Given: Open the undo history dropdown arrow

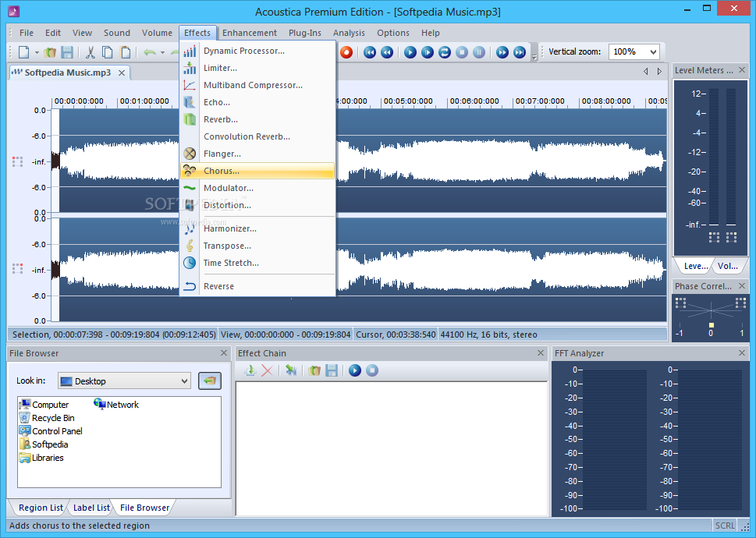Looking at the screenshot, I should pos(162,52).
